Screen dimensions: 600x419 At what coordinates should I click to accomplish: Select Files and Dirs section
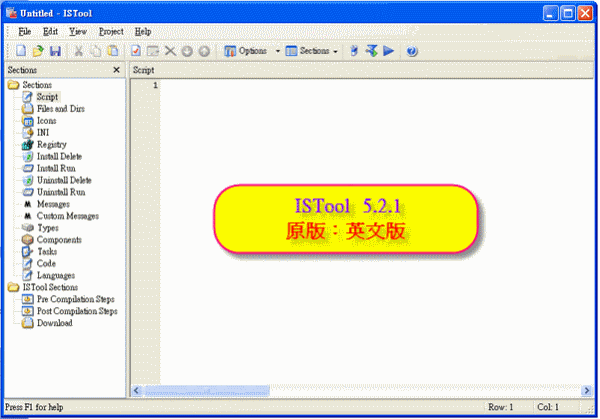click(59, 109)
